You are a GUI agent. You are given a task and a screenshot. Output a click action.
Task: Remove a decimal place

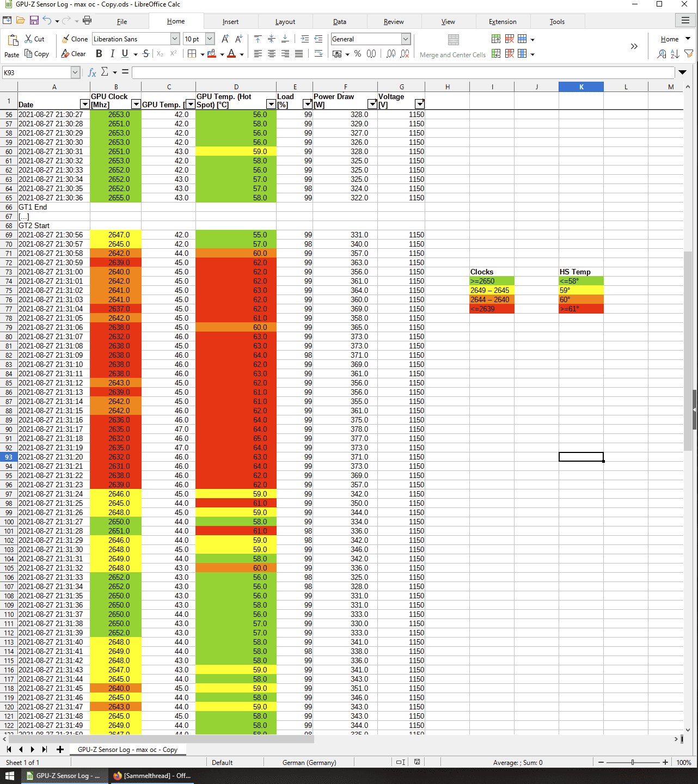click(x=405, y=54)
